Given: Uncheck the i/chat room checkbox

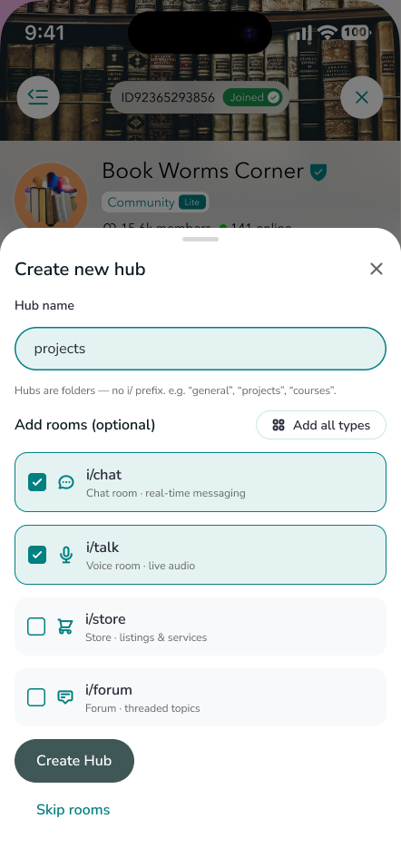Looking at the screenshot, I should pos(37,482).
